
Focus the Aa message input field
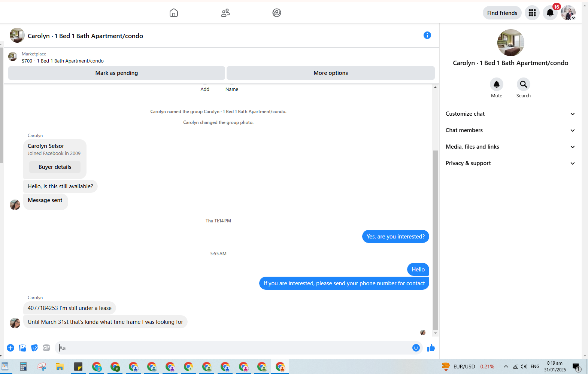234,348
